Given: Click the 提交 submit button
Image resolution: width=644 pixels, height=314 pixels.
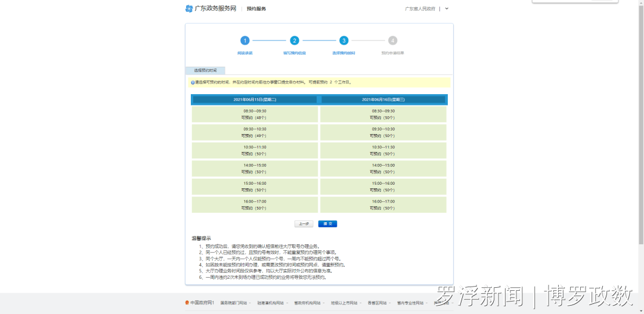Looking at the screenshot, I should tap(328, 223).
